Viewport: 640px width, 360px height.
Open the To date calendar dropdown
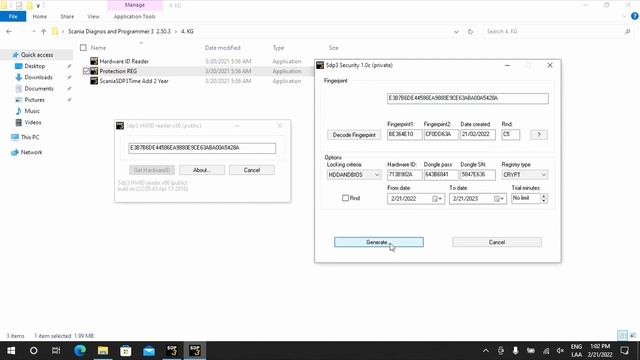(x=499, y=199)
